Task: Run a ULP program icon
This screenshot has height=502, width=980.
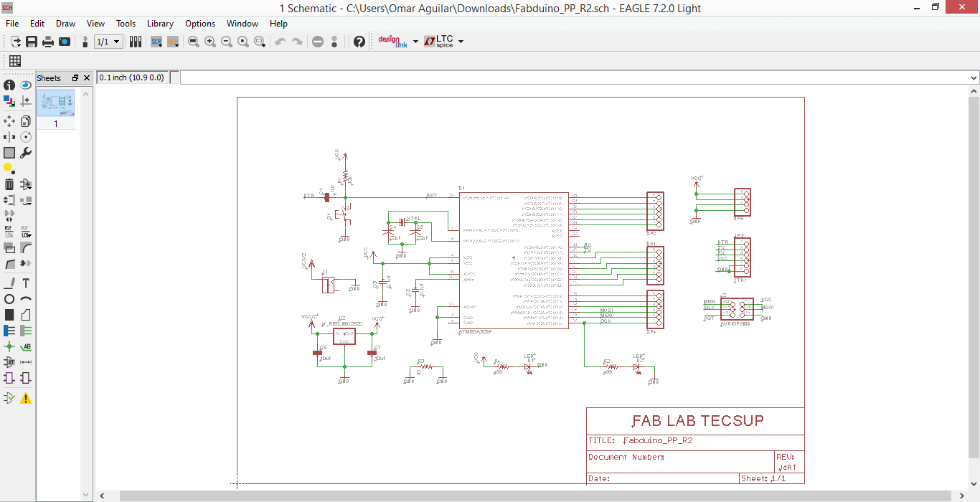Action: pyautogui.click(x=173, y=42)
